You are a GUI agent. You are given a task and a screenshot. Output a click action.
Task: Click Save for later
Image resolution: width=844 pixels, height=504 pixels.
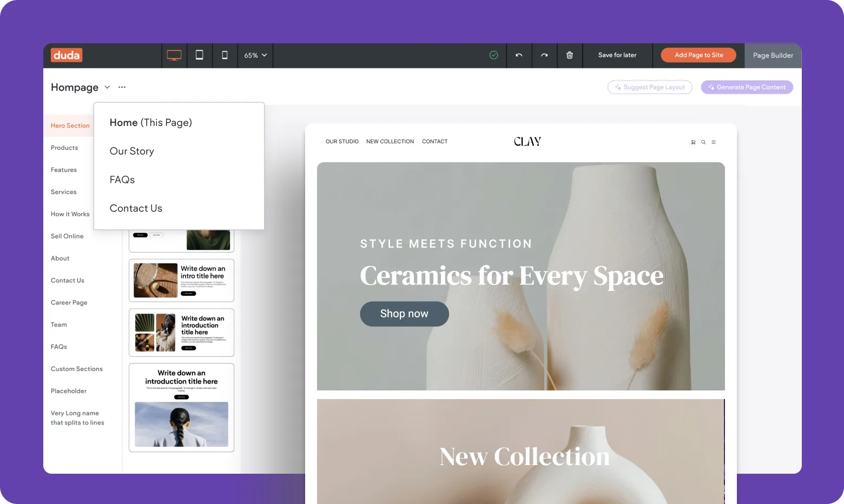(617, 55)
